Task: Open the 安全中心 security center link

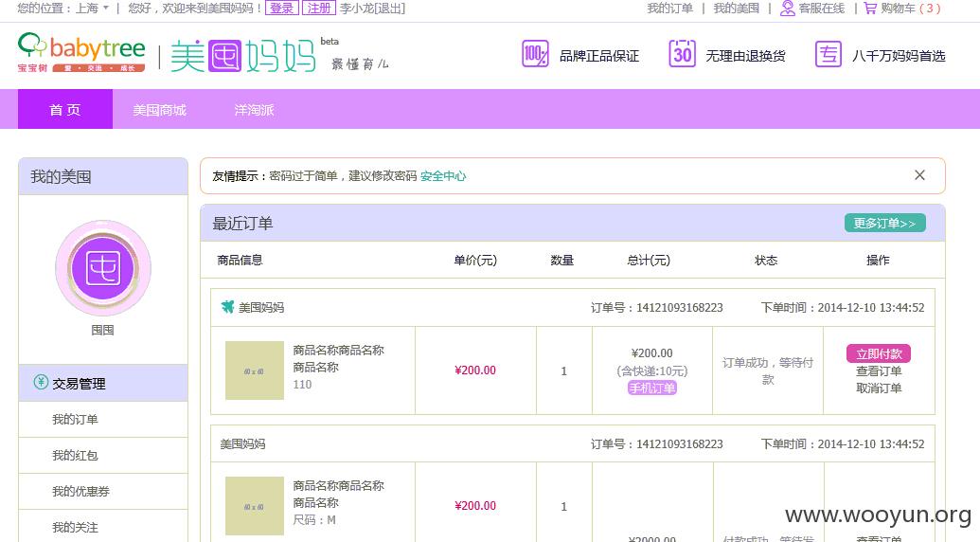Action: (443, 176)
